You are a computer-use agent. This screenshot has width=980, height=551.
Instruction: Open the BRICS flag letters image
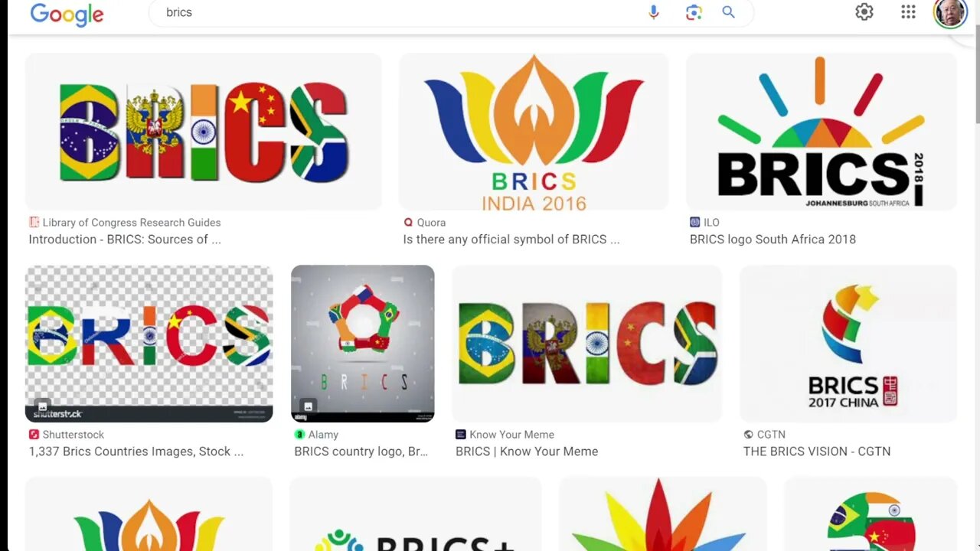click(204, 132)
